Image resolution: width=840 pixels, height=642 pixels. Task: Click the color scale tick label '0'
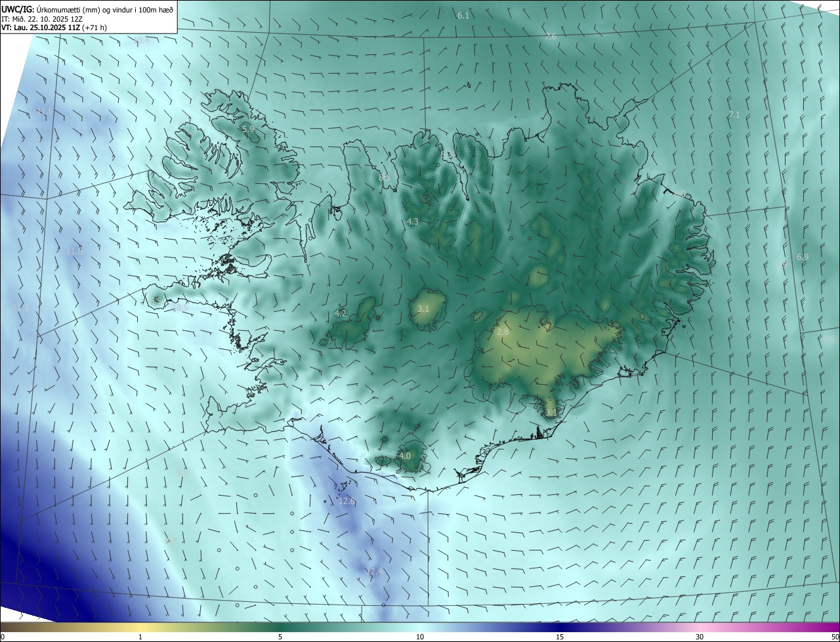pyautogui.click(x=3, y=637)
